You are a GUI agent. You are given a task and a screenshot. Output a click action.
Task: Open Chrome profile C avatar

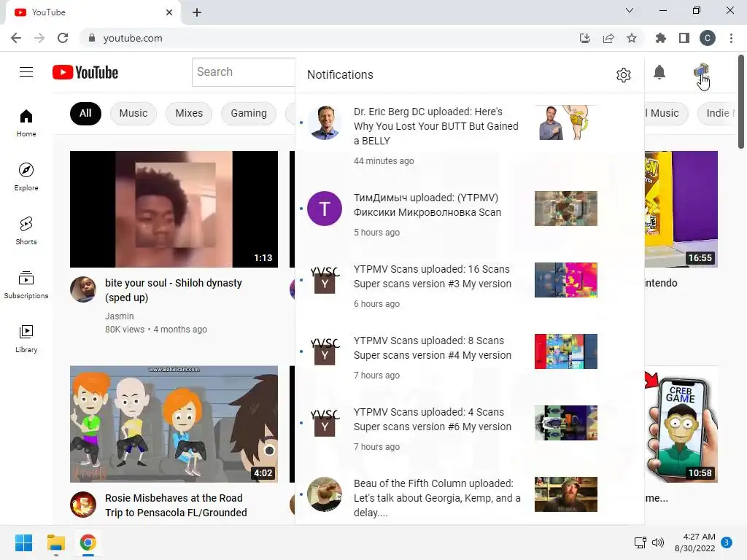pyautogui.click(x=708, y=38)
